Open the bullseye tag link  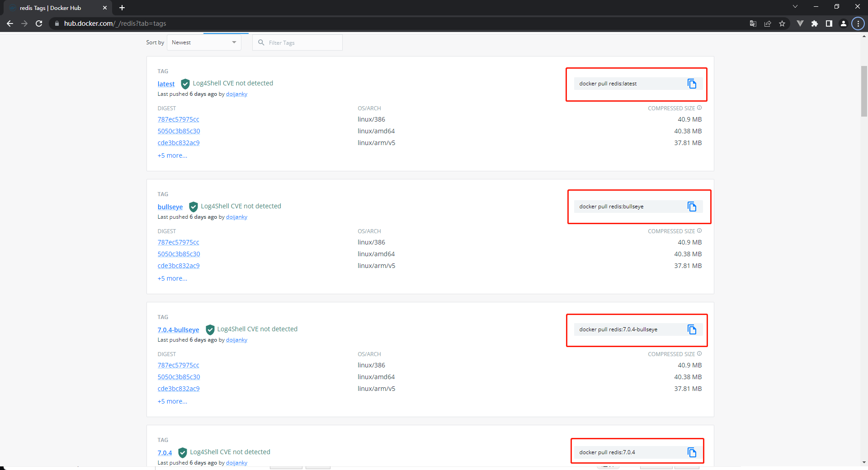click(x=170, y=207)
